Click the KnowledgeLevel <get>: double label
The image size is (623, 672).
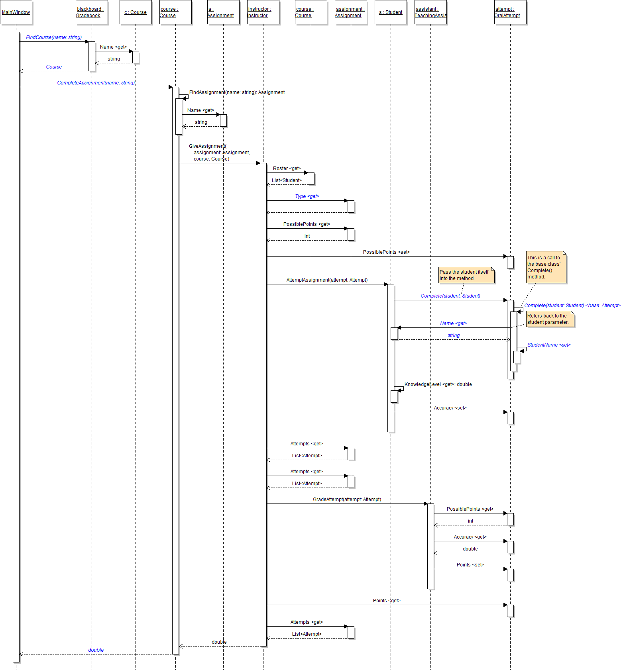coord(438,384)
